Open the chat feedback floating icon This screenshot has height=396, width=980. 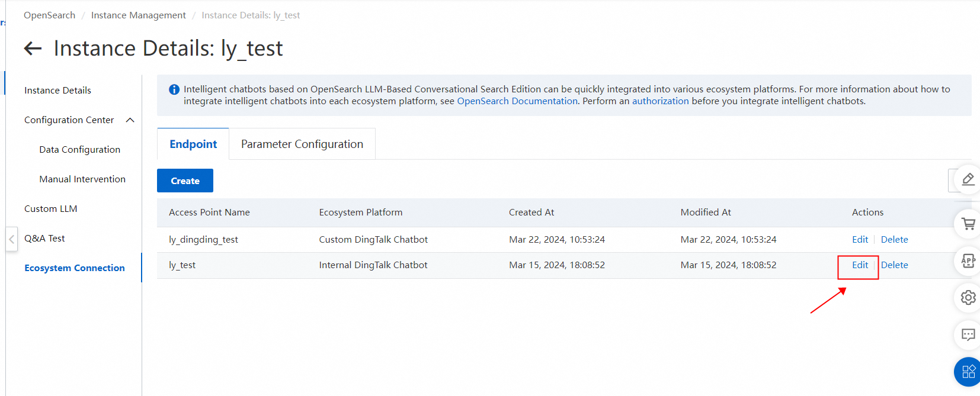click(968, 334)
